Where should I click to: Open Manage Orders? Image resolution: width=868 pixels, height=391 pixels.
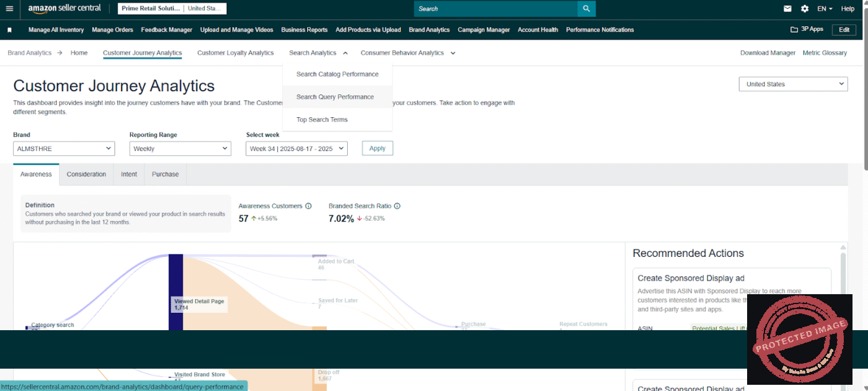click(x=112, y=30)
